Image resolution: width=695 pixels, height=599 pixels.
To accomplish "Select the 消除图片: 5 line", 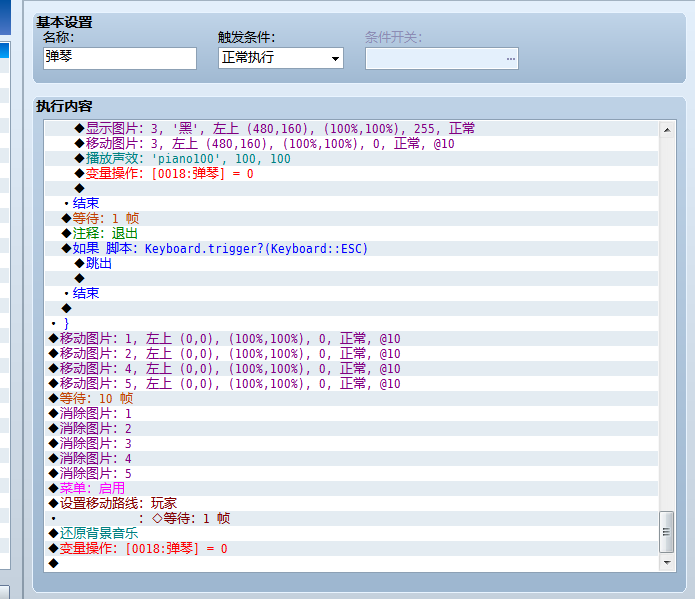I will [x=351, y=474].
